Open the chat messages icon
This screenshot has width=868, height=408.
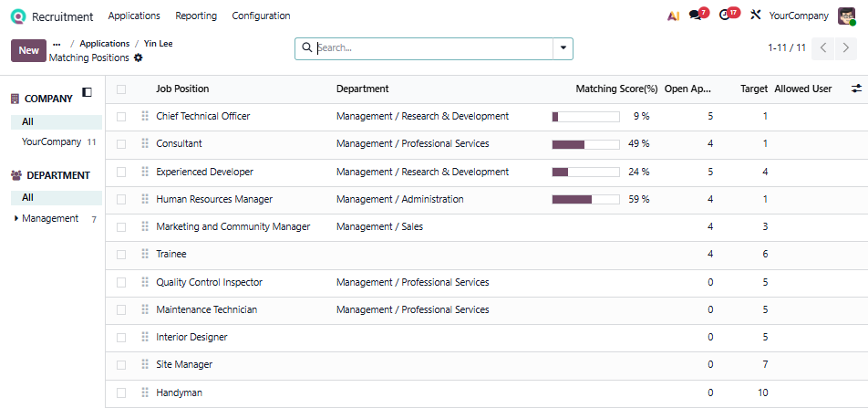tap(697, 16)
